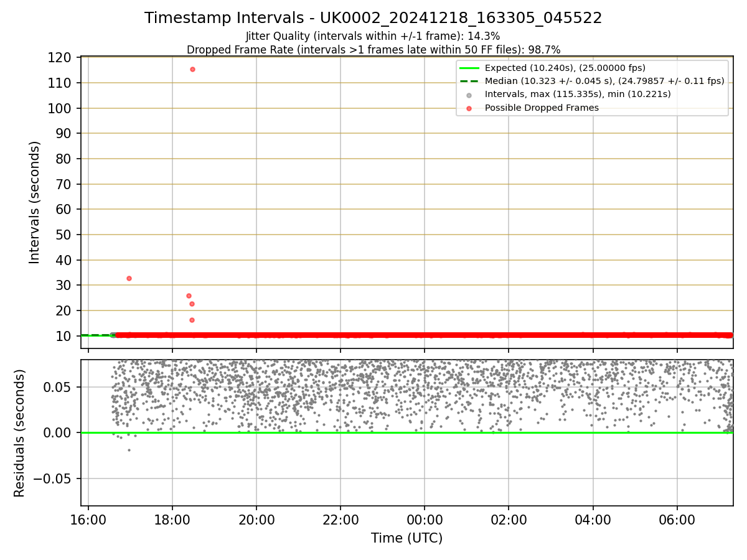
Task: Click legend entry "Possible Dropped Frames"
Action: (542, 108)
